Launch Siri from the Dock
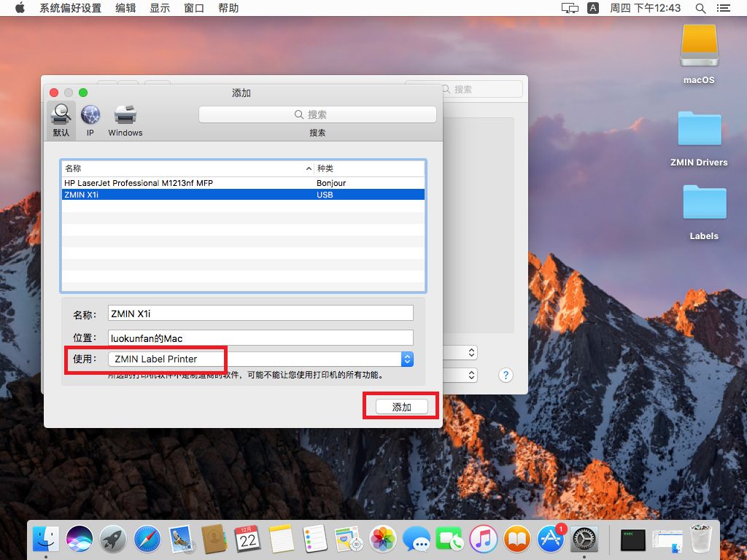Viewport: 747px width, 560px height. [80, 540]
